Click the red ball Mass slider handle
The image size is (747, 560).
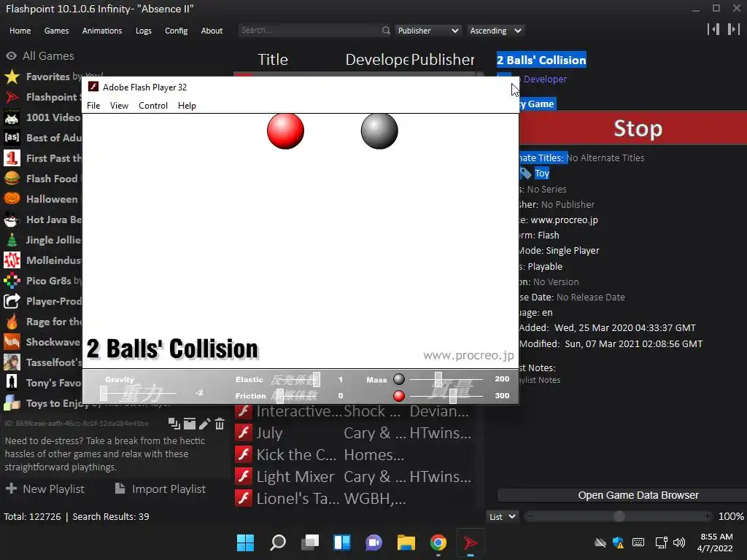coord(452,396)
